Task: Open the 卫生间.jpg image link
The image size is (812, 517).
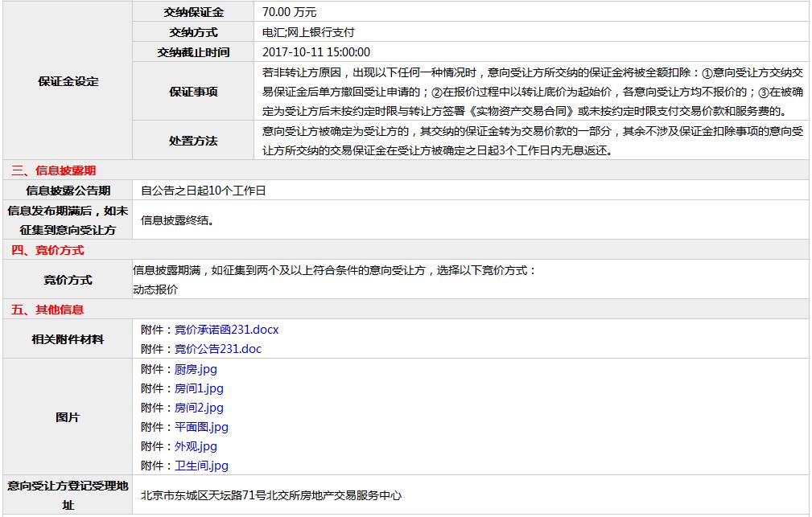Action: pos(201,466)
